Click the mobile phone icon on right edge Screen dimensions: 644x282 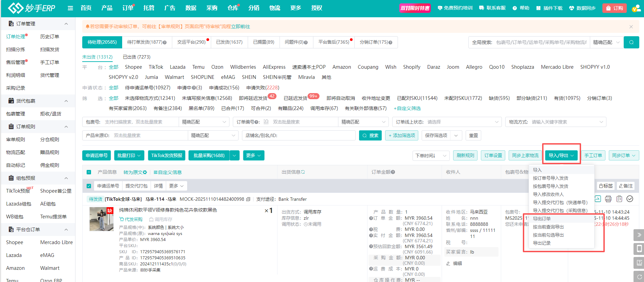(x=639, y=249)
